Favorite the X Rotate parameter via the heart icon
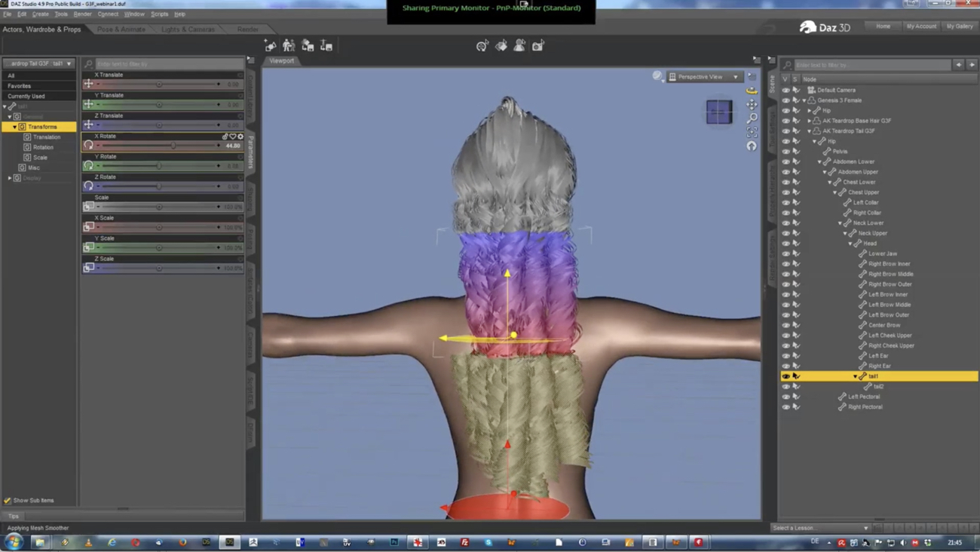Viewport: 980px width, 552px height. [x=233, y=136]
